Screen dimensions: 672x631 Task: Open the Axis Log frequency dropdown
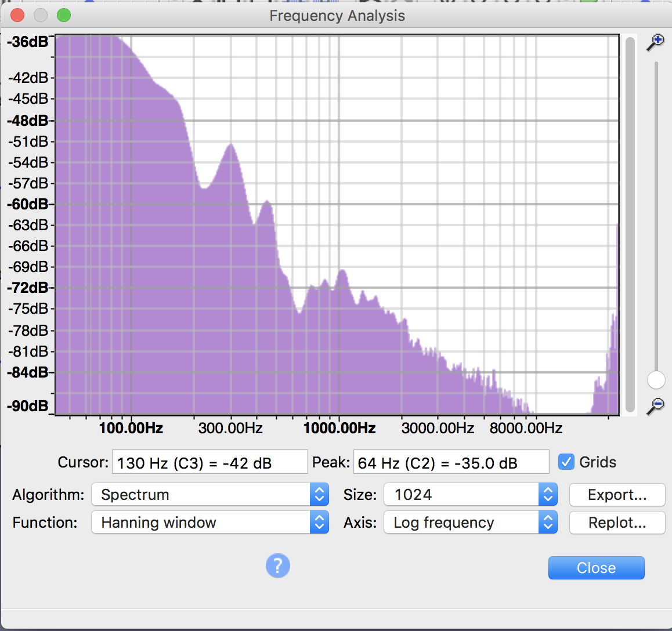471,523
